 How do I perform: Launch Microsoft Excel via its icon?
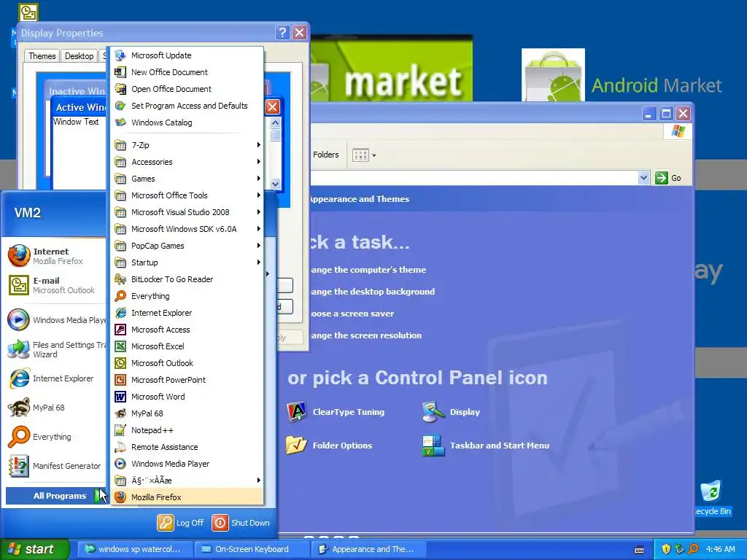click(x=120, y=346)
